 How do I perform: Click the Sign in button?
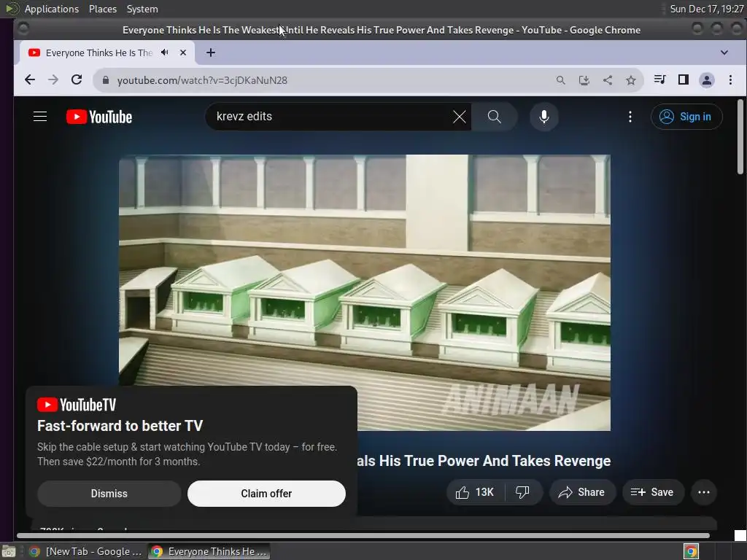(x=686, y=117)
